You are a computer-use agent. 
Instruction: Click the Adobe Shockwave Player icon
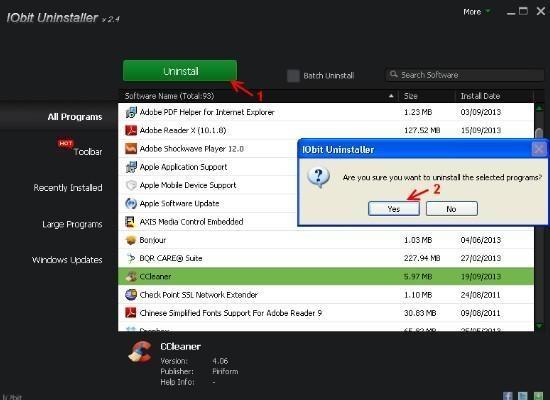pyautogui.click(x=131, y=149)
